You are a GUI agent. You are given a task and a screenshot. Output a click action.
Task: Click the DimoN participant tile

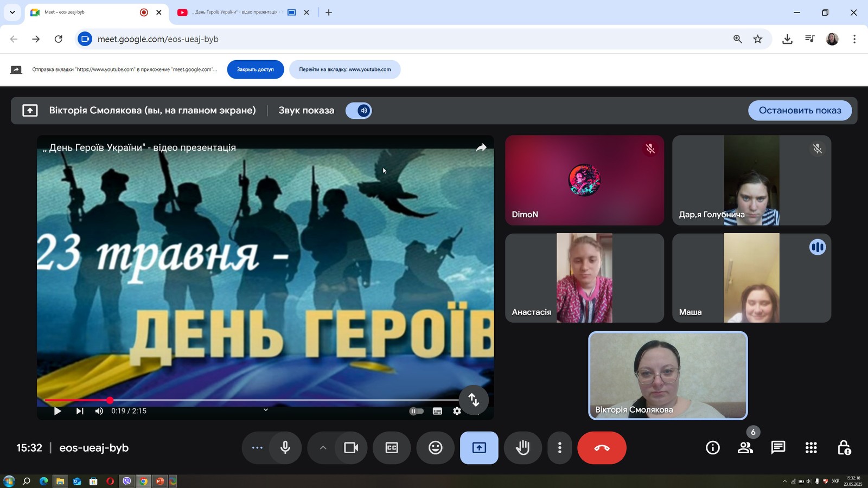585,181
